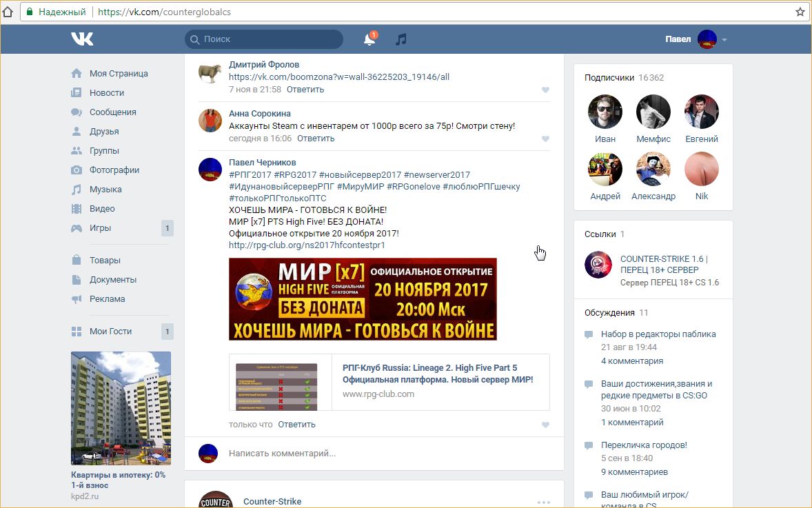Open Сообщения in the left sidebar
The height and width of the screenshot is (508, 812).
tap(112, 112)
